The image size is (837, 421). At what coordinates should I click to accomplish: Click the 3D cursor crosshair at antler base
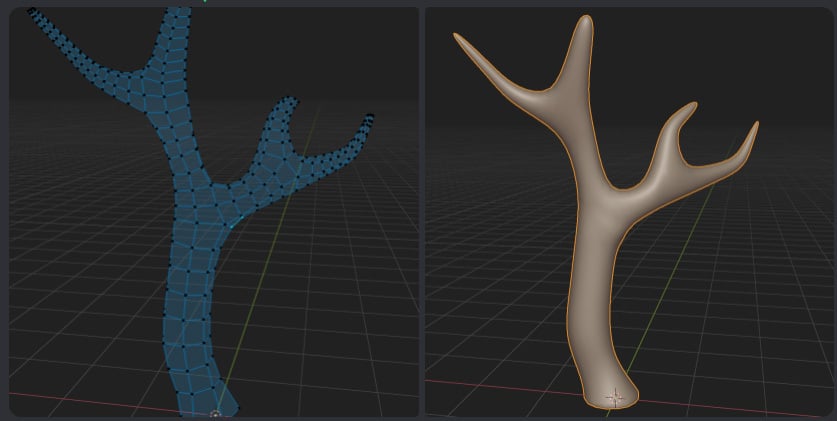tap(615, 398)
